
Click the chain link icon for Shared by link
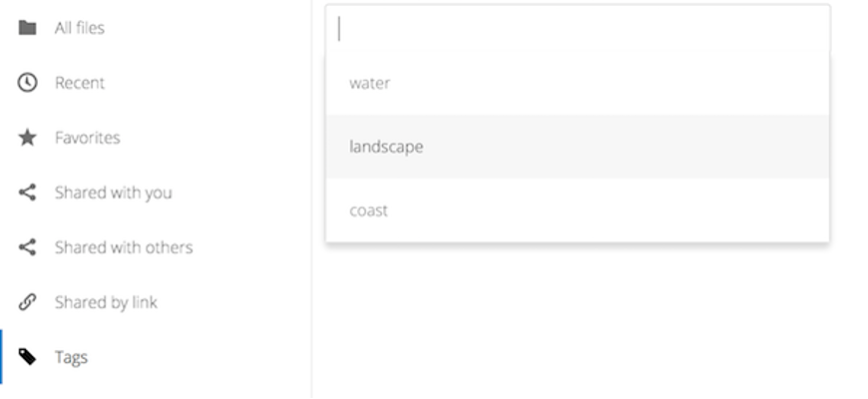[x=28, y=302]
